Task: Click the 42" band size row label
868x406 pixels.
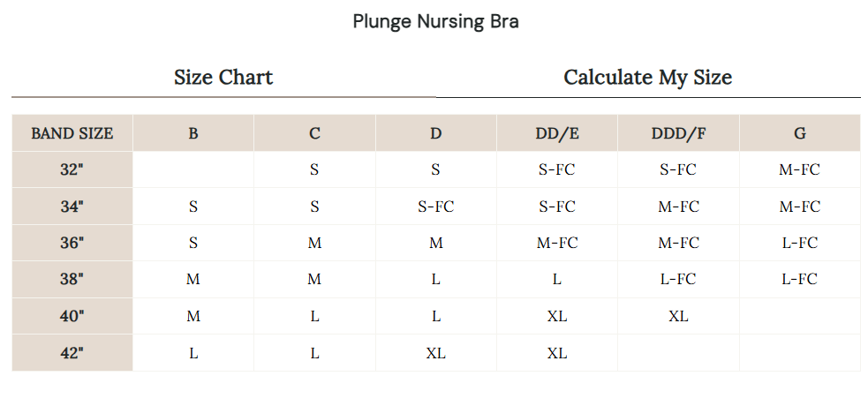Action: (x=72, y=353)
